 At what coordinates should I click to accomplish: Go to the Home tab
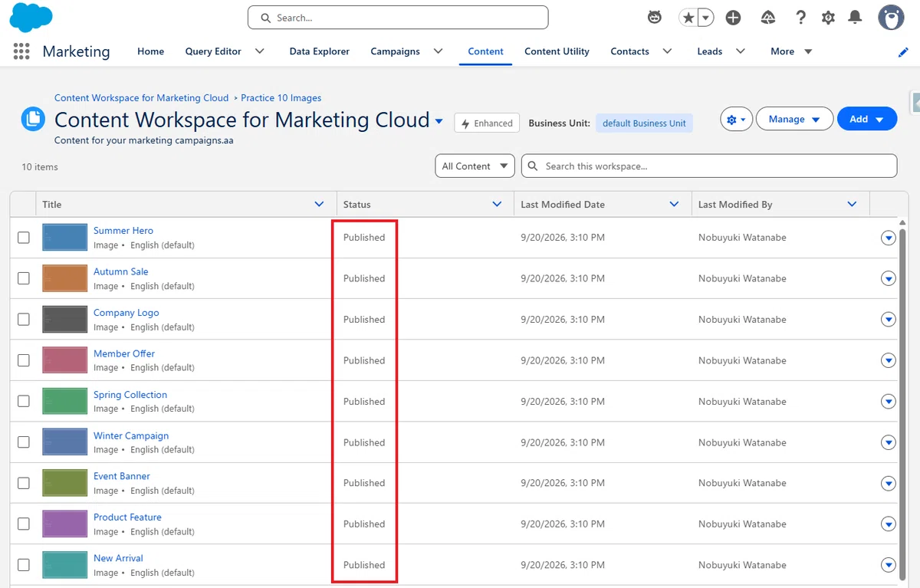coord(150,51)
